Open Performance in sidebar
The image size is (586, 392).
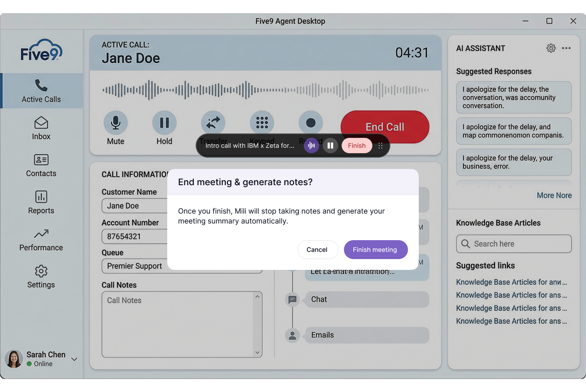tap(41, 240)
